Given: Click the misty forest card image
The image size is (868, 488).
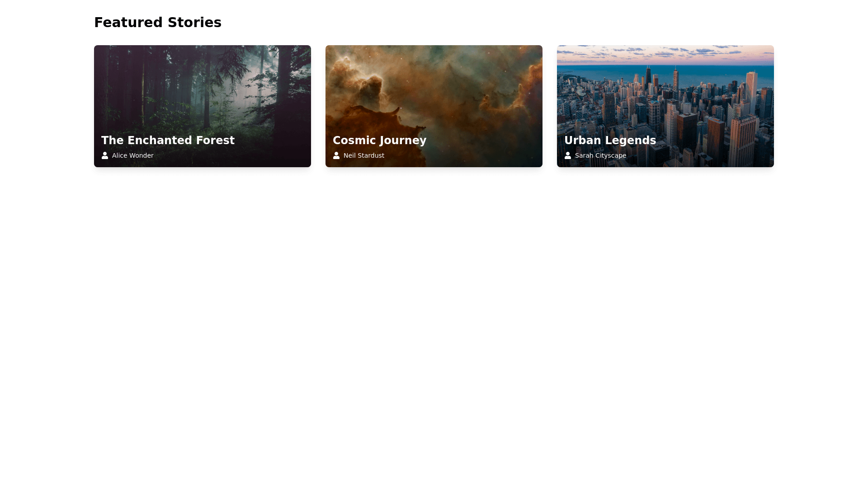Looking at the screenshot, I should pyautogui.click(x=203, y=106).
